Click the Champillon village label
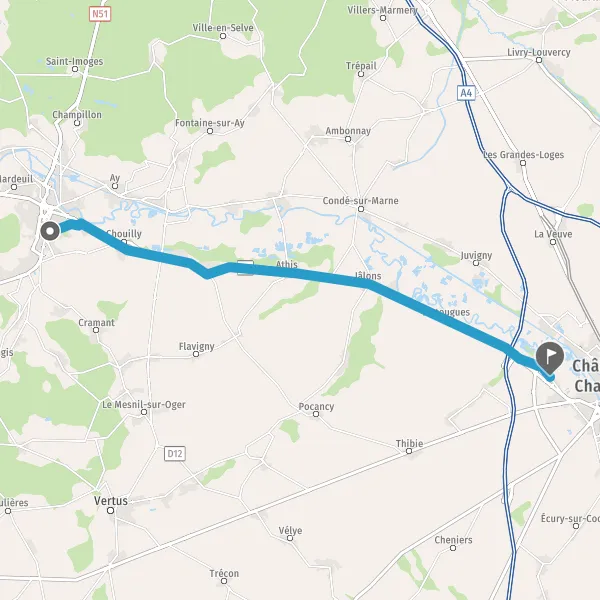This screenshot has height=600, width=600. tap(77, 114)
